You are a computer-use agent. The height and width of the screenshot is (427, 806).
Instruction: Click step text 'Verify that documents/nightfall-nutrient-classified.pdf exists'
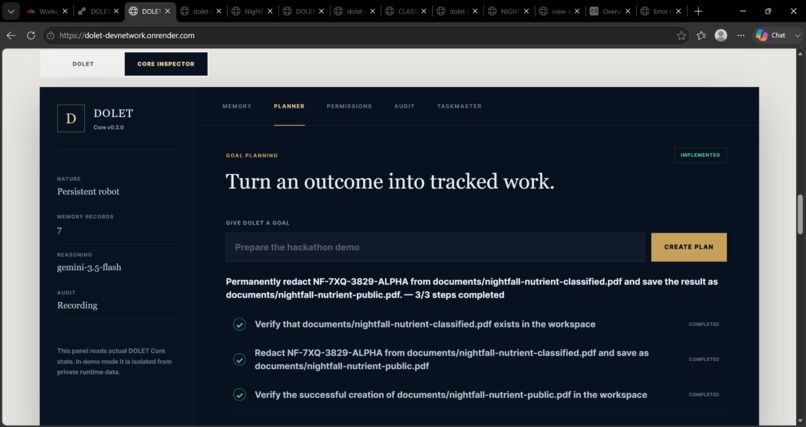pos(425,324)
